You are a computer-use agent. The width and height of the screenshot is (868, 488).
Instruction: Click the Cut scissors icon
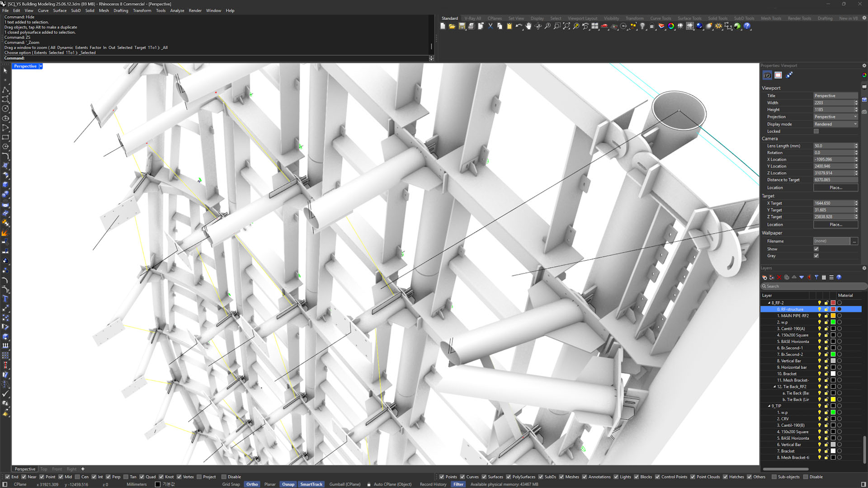490,26
